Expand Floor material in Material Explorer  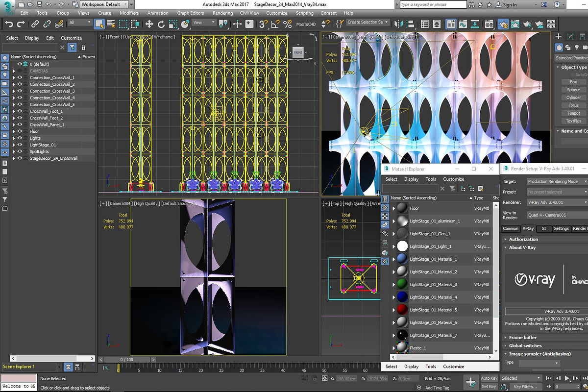coord(393,208)
